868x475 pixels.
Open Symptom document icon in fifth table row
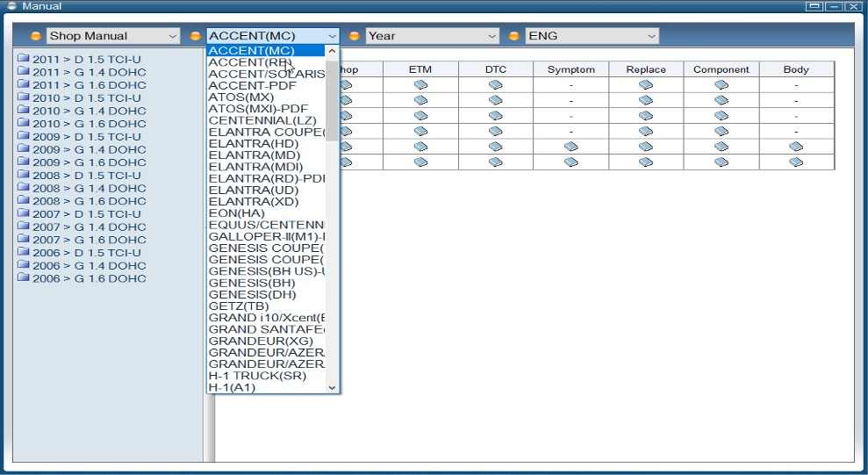coord(570,147)
